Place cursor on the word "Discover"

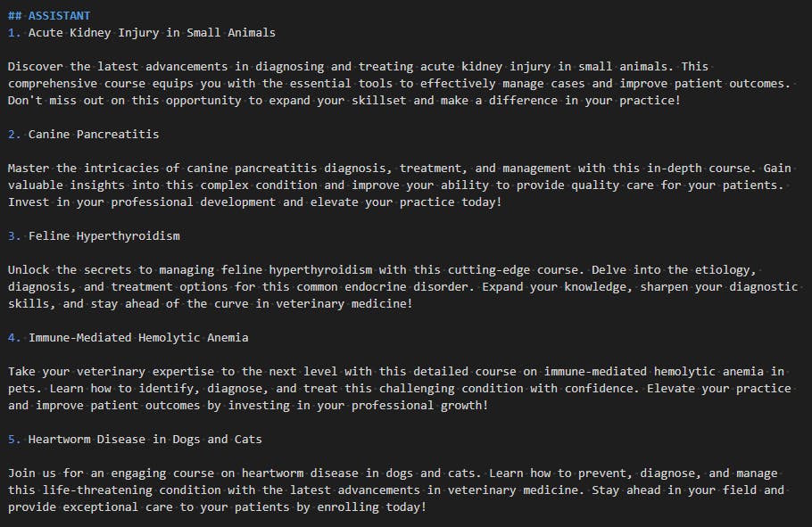36,67
